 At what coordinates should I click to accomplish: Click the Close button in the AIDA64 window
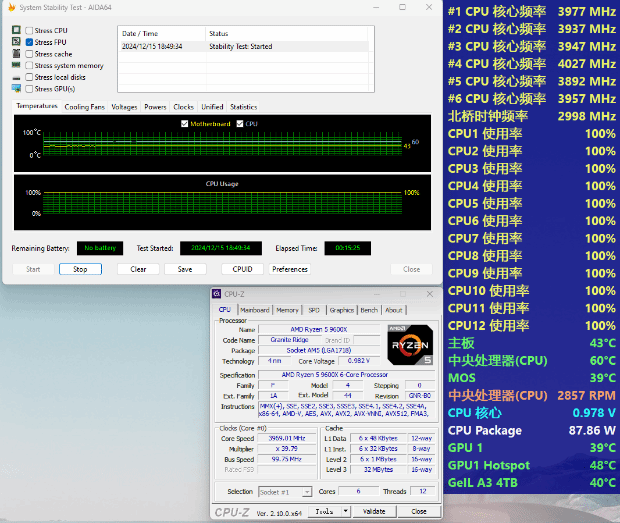tap(412, 269)
